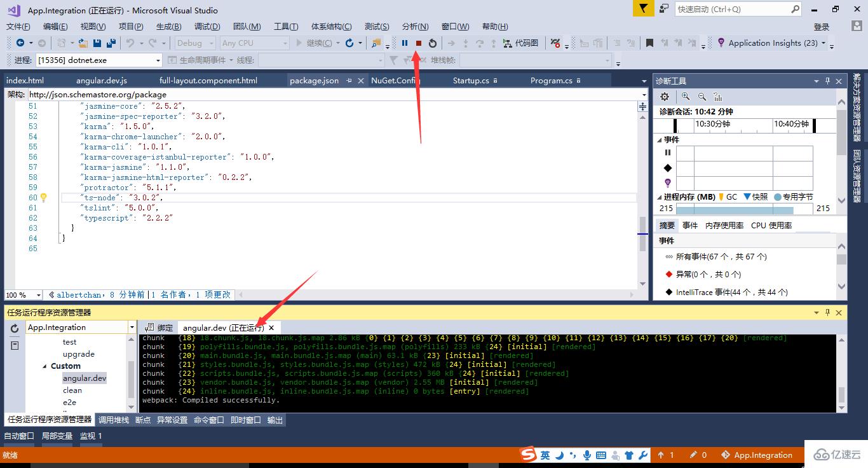
Task: Click the refresh browser link icon
Action: (349, 43)
